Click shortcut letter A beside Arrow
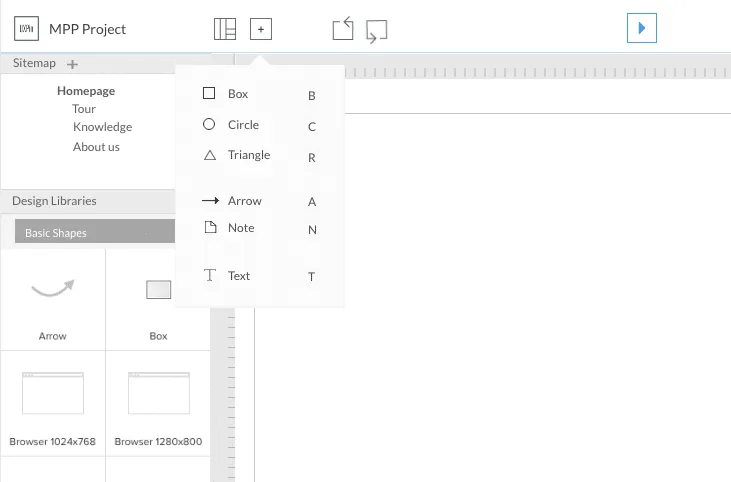The width and height of the screenshot is (731, 482). [x=312, y=202]
